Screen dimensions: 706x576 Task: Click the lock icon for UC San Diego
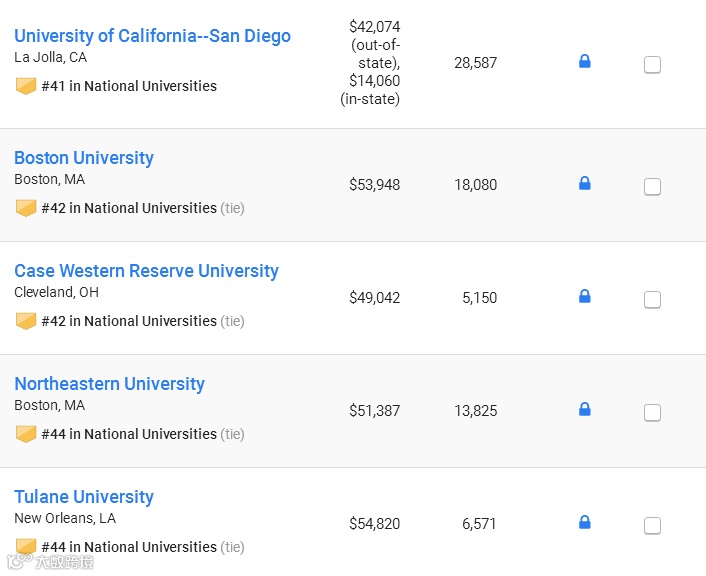(x=585, y=62)
